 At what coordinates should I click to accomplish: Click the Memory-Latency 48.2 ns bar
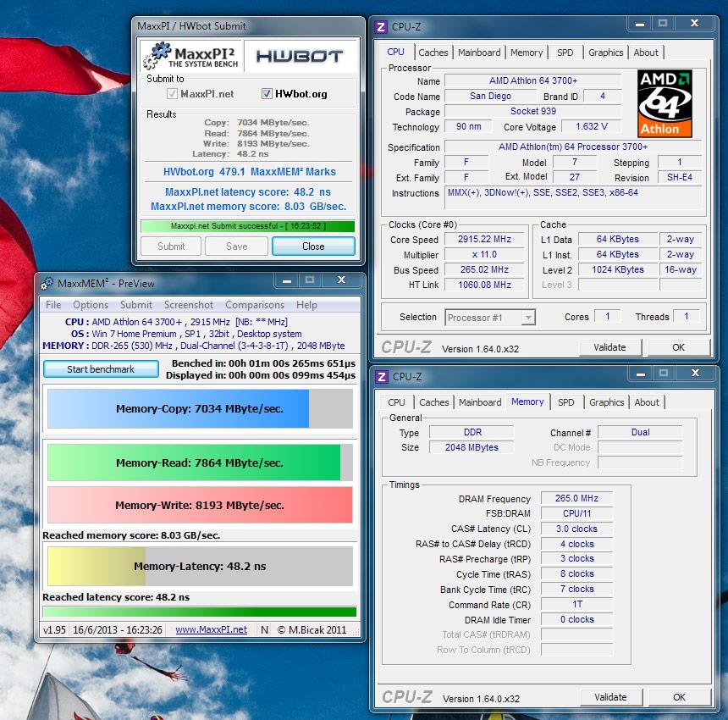pos(200,566)
